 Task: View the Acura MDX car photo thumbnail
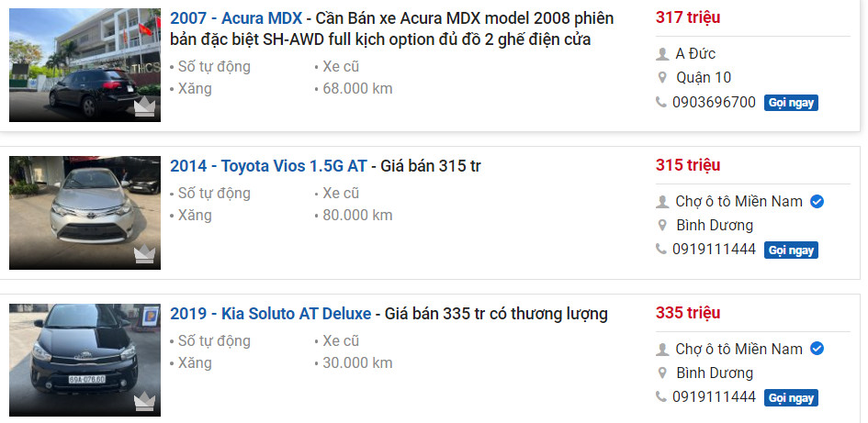point(85,64)
